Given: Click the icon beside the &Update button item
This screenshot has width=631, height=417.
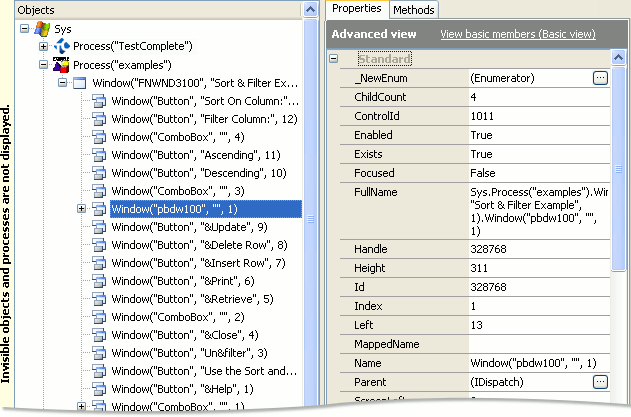Looking at the screenshot, I should click(99, 227).
